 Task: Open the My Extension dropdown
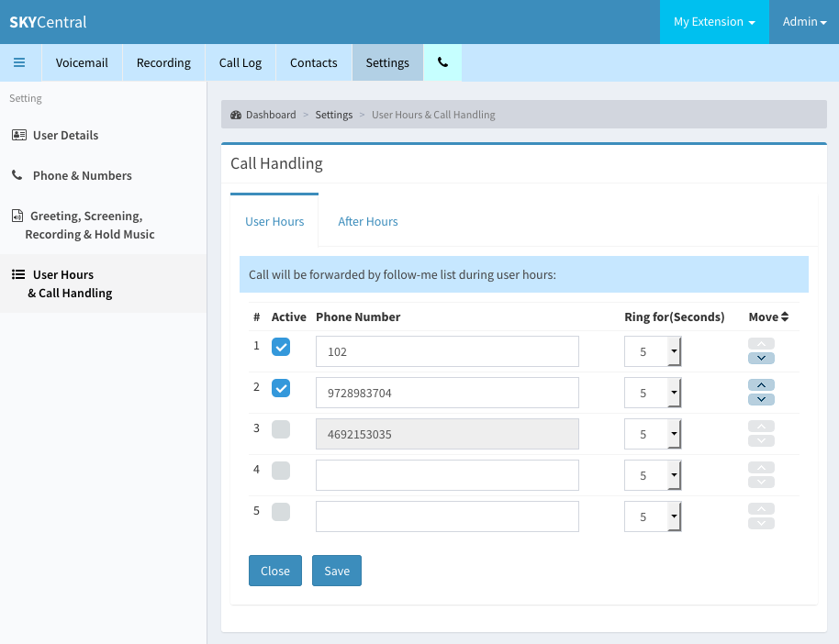[714, 22]
